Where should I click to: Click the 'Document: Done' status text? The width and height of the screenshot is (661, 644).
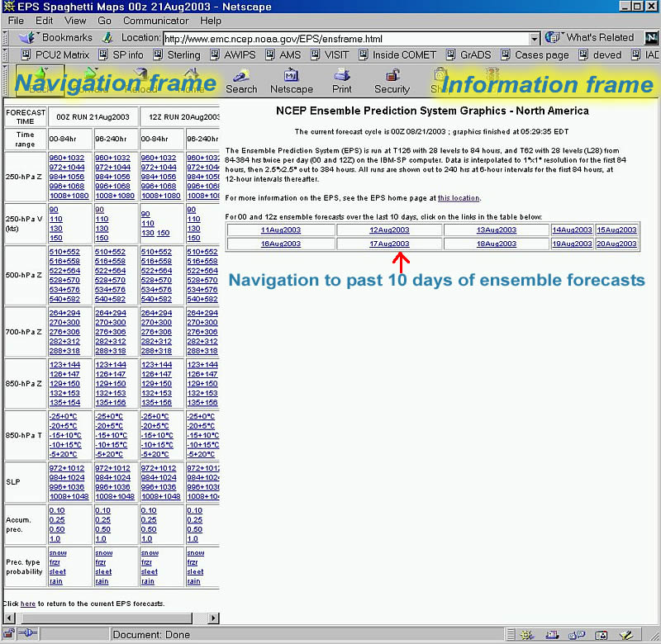151,635
